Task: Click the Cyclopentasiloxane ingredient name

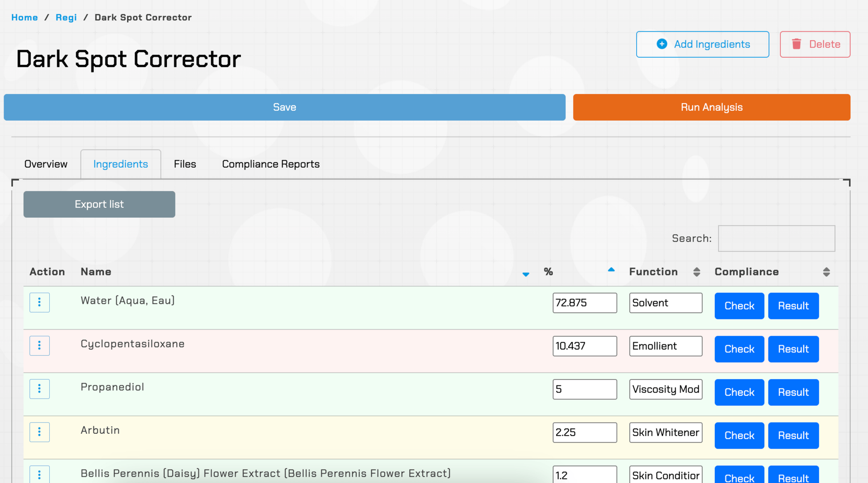Action: coord(132,344)
